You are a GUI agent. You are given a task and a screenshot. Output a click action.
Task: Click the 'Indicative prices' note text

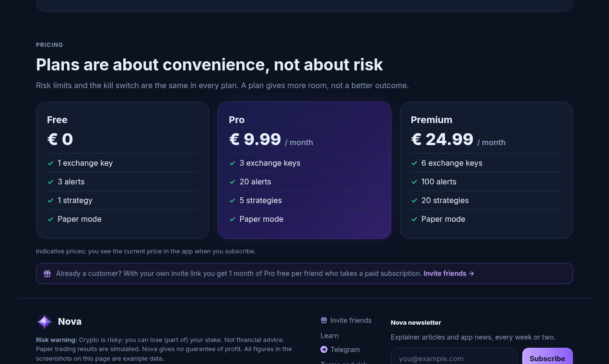point(146,251)
